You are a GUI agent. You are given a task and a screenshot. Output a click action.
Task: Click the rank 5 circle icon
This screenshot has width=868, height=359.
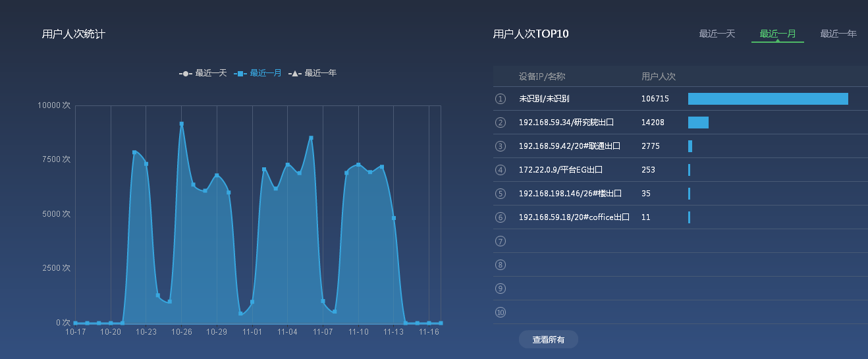point(501,194)
